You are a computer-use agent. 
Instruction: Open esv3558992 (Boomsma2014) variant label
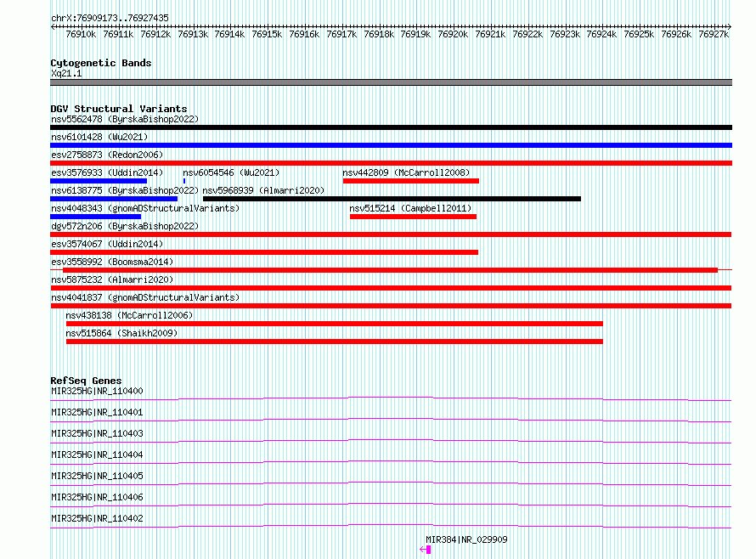pos(112,262)
